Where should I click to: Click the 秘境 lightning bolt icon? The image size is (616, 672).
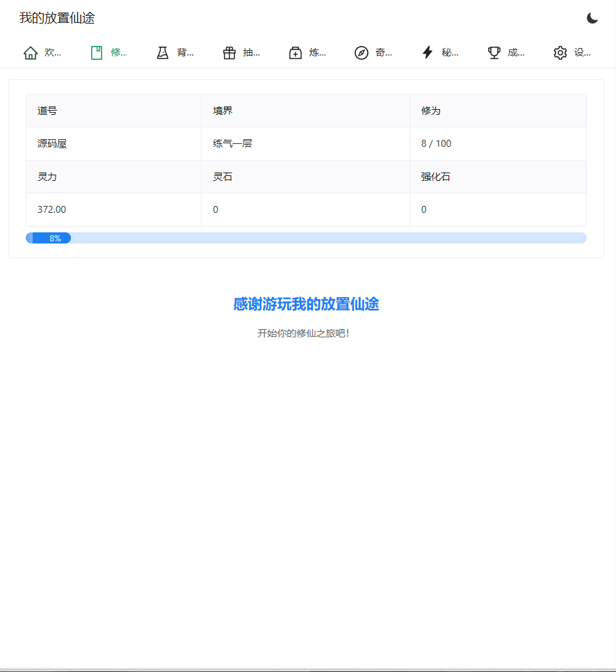click(x=427, y=52)
